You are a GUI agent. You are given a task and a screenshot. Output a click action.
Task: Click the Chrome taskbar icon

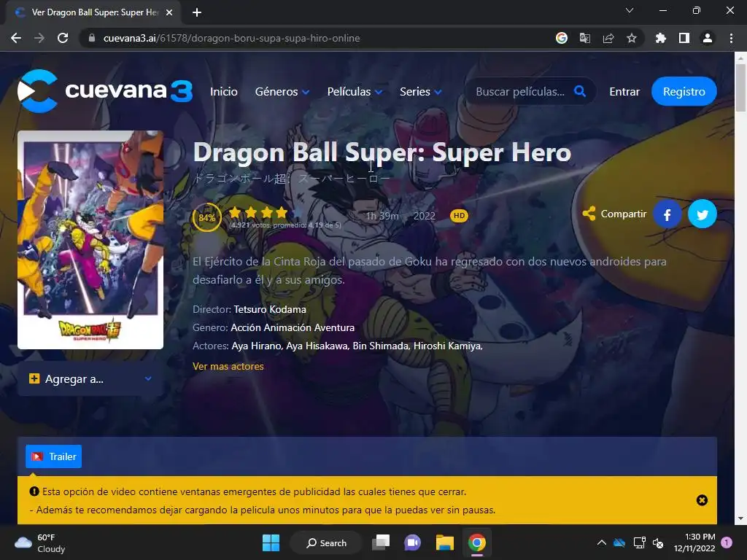[476, 542]
